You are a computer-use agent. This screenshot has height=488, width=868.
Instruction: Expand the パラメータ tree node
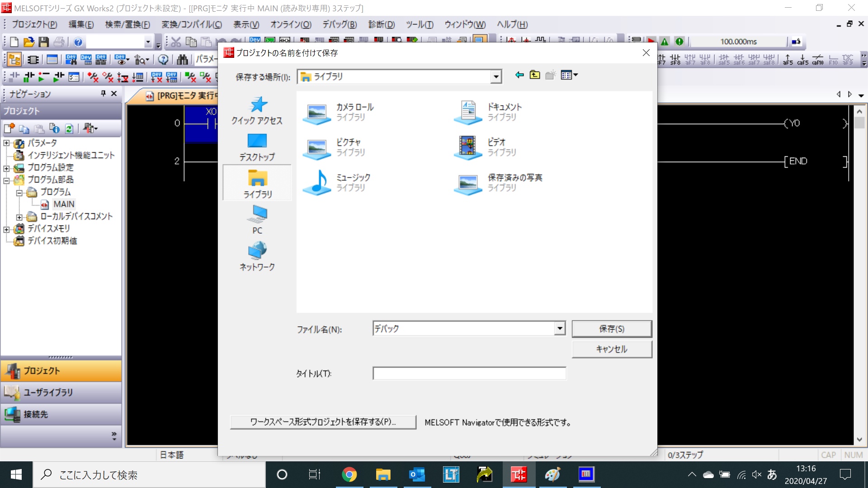tap(6, 143)
